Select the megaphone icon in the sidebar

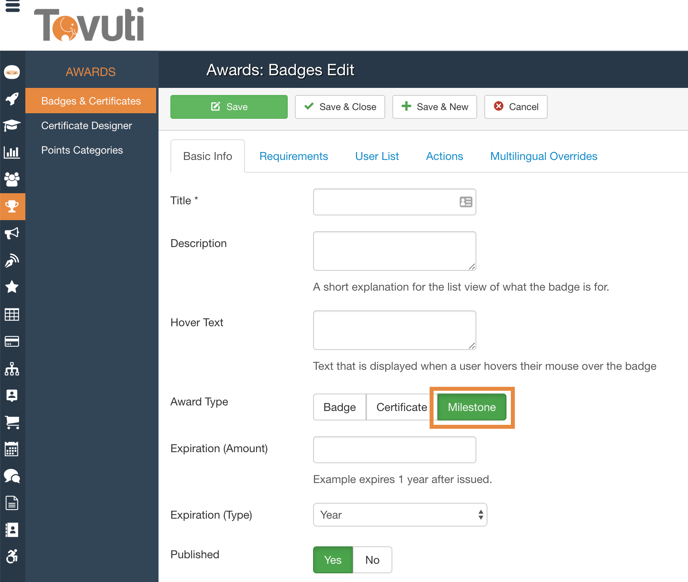coord(12,233)
